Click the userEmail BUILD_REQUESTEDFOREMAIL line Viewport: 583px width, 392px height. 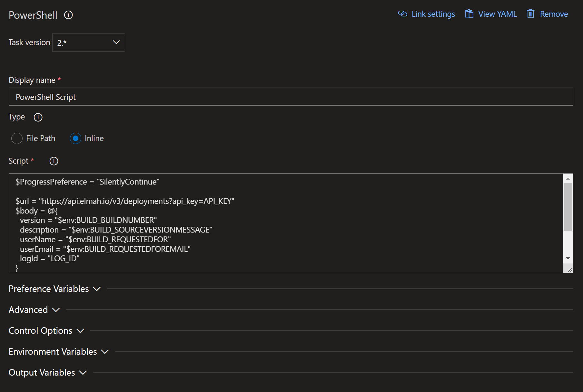coord(105,249)
